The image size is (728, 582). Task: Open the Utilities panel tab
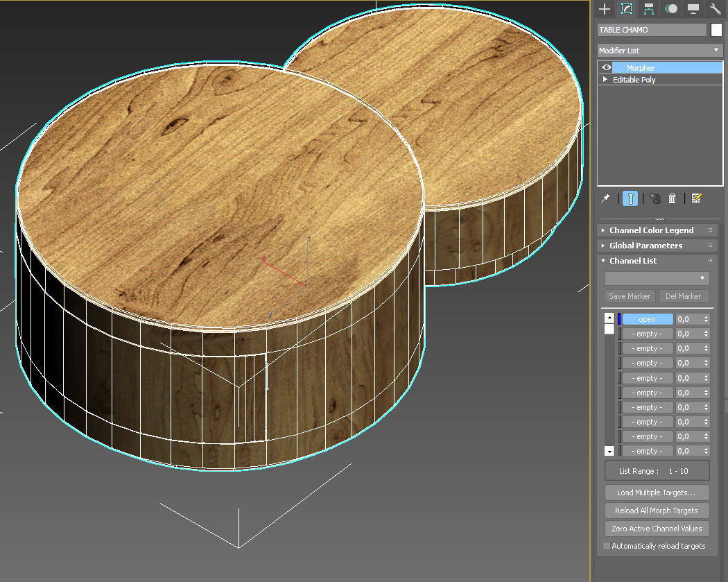click(x=715, y=9)
